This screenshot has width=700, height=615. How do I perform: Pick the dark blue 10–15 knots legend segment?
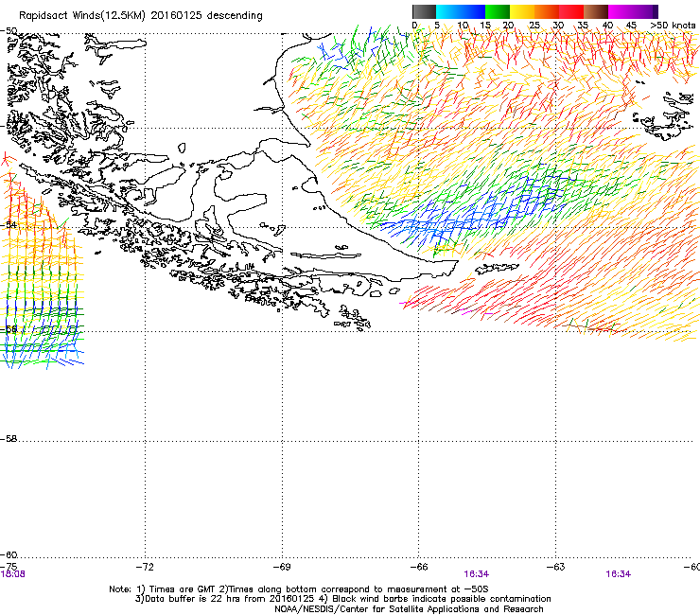coord(473,11)
